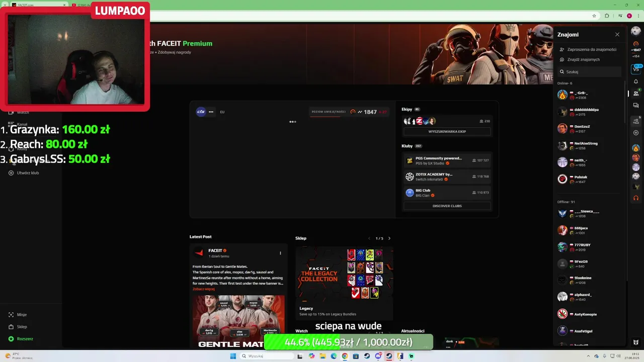Click the Ekipy team avatars row
The height and width of the screenshot is (362, 644).
419,121
